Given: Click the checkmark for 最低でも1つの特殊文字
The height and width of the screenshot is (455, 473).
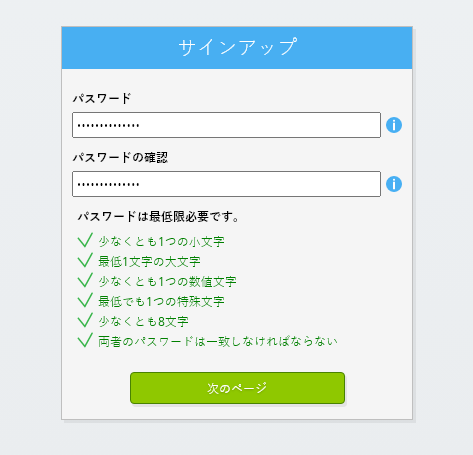Looking at the screenshot, I should [85, 300].
